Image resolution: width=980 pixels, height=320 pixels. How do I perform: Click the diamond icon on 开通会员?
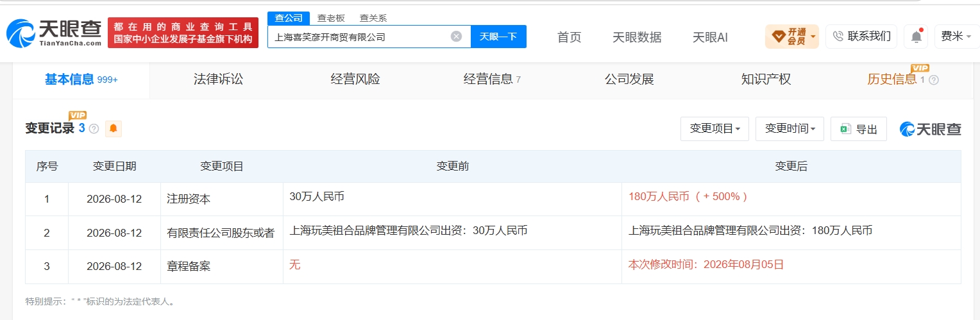(x=778, y=37)
